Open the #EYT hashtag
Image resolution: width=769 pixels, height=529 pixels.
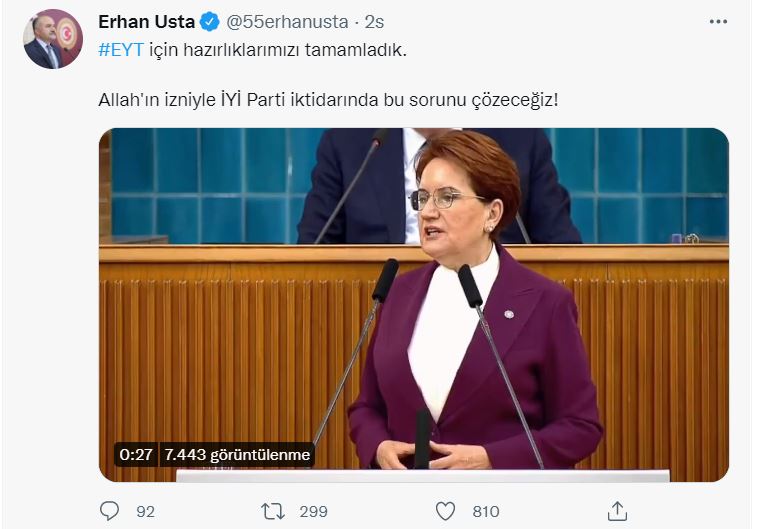pyautogui.click(x=121, y=50)
